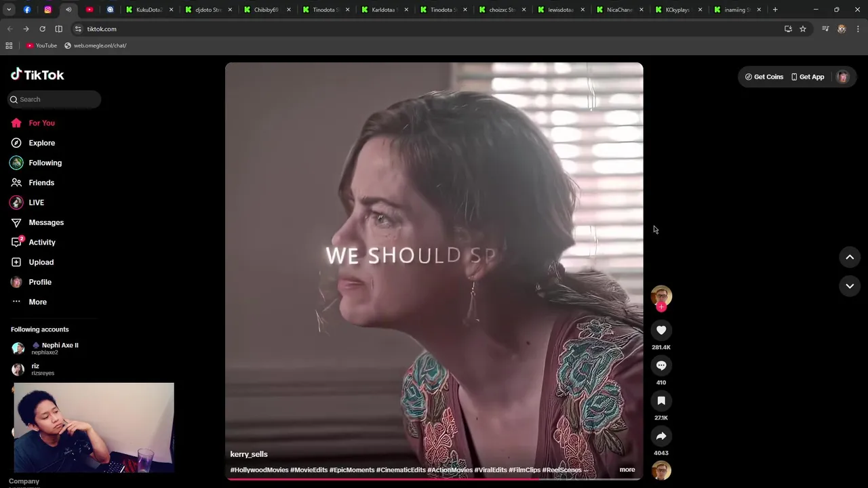
Task: Click Get App button
Action: point(808,77)
